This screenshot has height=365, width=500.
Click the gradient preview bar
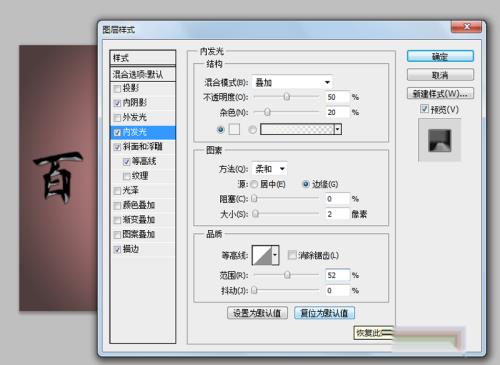pyautogui.click(x=297, y=129)
